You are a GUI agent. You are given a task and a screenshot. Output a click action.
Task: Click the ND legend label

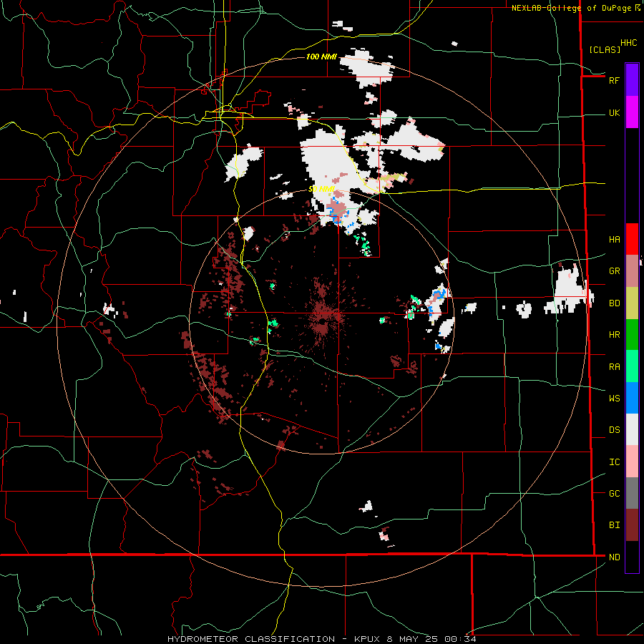click(x=614, y=557)
